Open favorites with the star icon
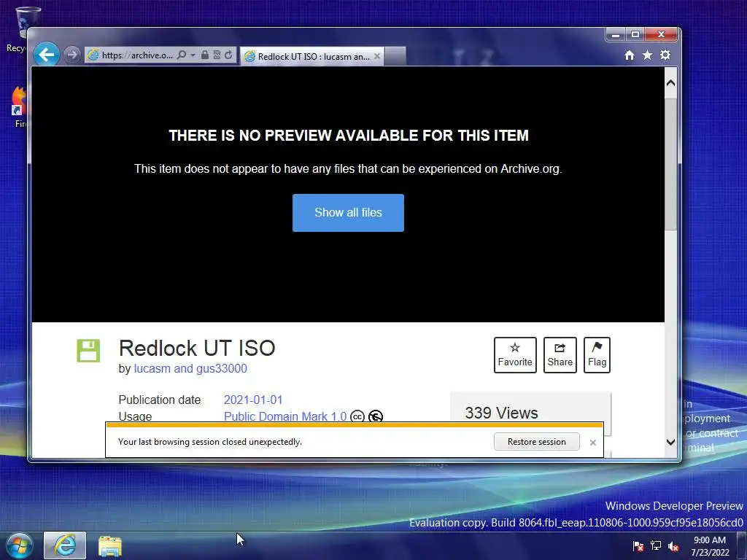This screenshot has width=747, height=560. click(648, 55)
